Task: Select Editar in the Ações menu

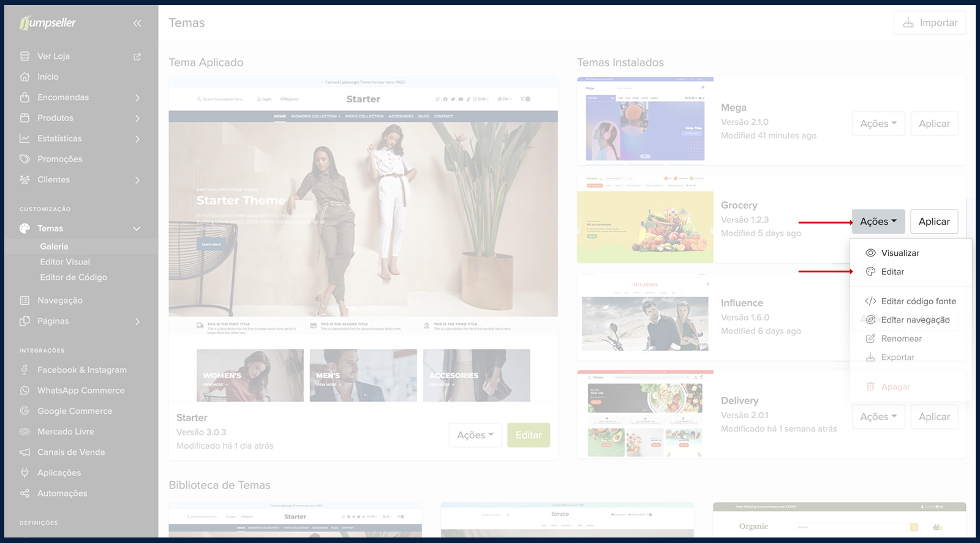Action: [911, 272]
